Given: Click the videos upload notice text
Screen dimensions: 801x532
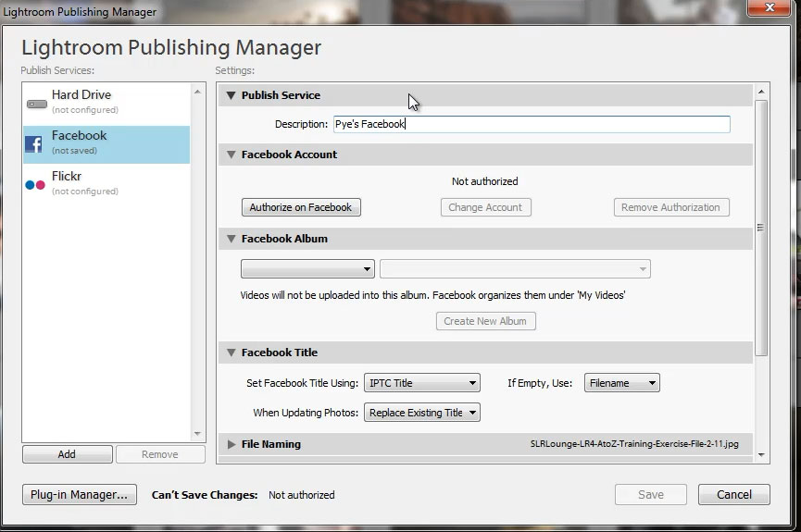Looking at the screenshot, I should point(433,296).
